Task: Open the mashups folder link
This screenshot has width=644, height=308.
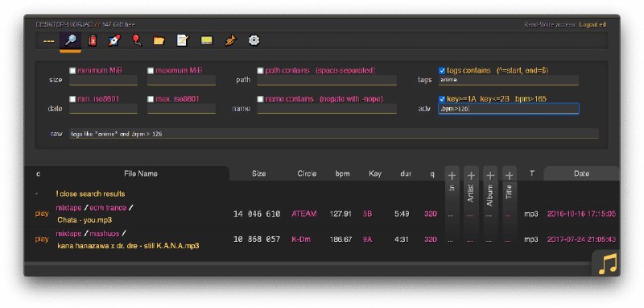Action: pos(105,234)
